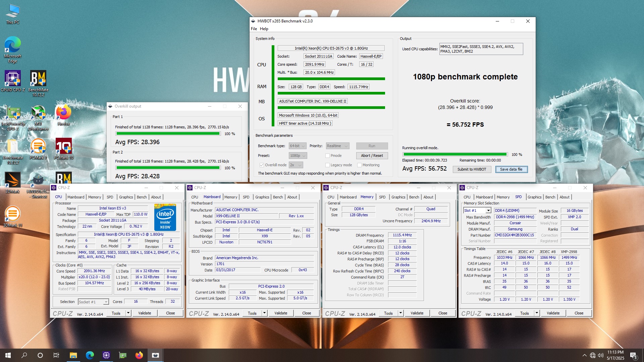644x362 pixels.
Task: Select SPD tab in Mainboard CPU-Z window
Action: tap(246, 197)
